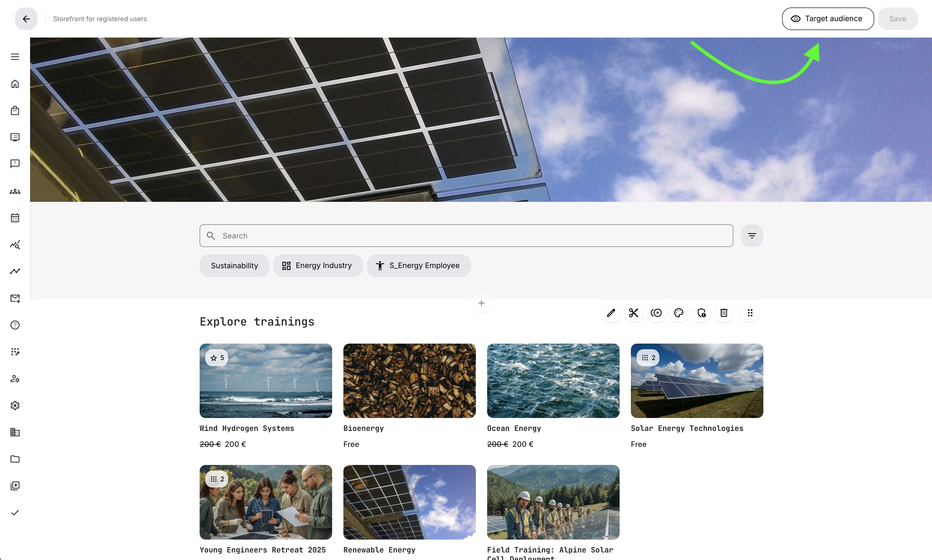
Task: Open the home icon in sidebar
Action: coord(15,84)
